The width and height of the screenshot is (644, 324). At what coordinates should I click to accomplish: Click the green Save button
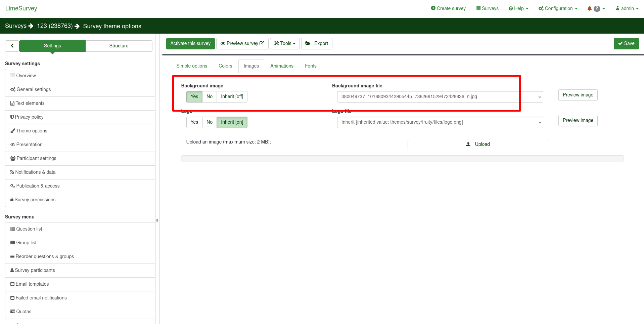(x=626, y=44)
